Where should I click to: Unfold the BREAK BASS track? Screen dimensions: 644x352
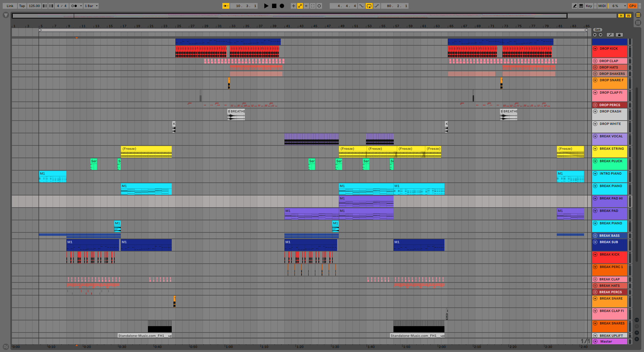click(x=595, y=236)
